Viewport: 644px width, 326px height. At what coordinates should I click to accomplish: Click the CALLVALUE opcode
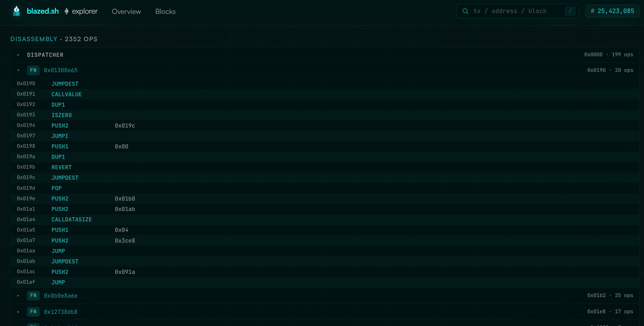(67, 94)
